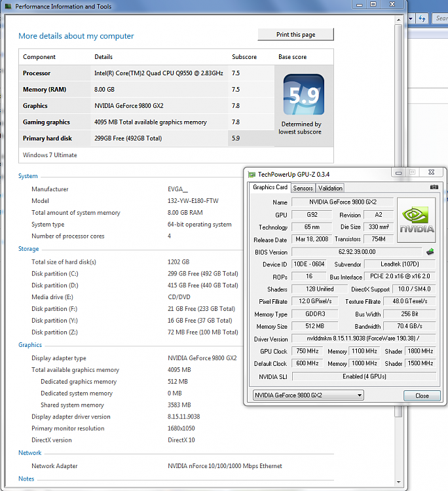Click the Memory Size 512 MB field
Screen dimensions: 448x491
[315, 326]
